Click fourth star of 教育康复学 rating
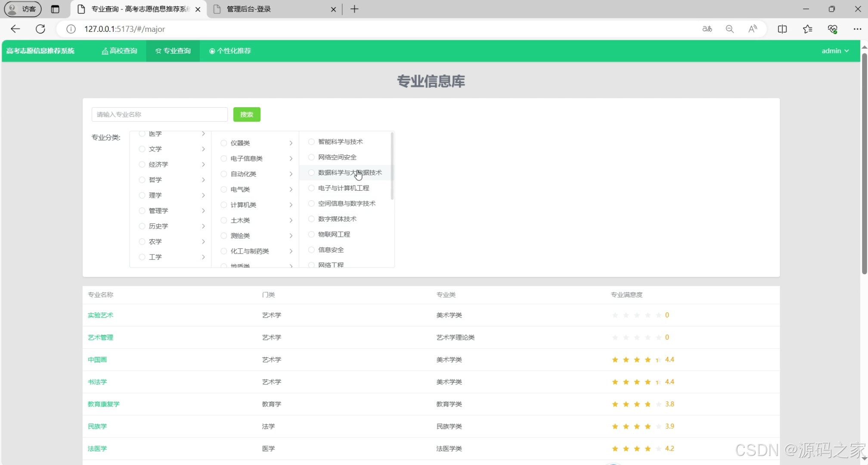Viewport: 868px width, 465px height. (648, 404)
